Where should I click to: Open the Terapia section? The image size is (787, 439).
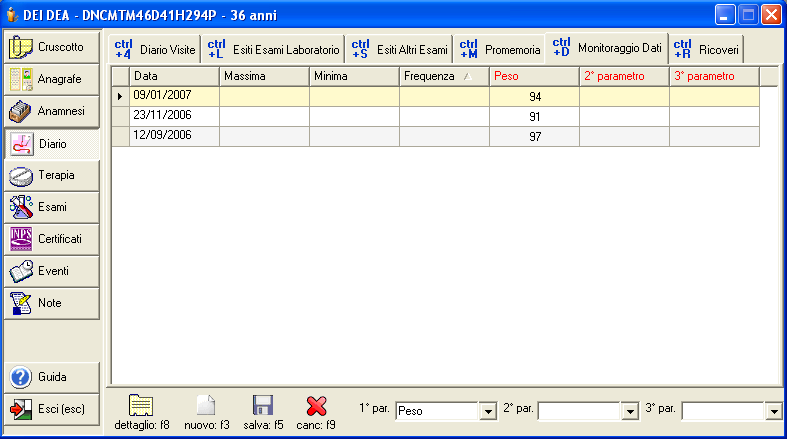click(x=52, y=175)
